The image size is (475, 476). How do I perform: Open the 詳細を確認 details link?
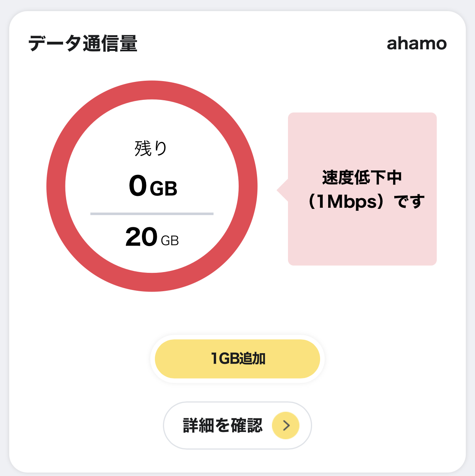click(x=237, y=425)
